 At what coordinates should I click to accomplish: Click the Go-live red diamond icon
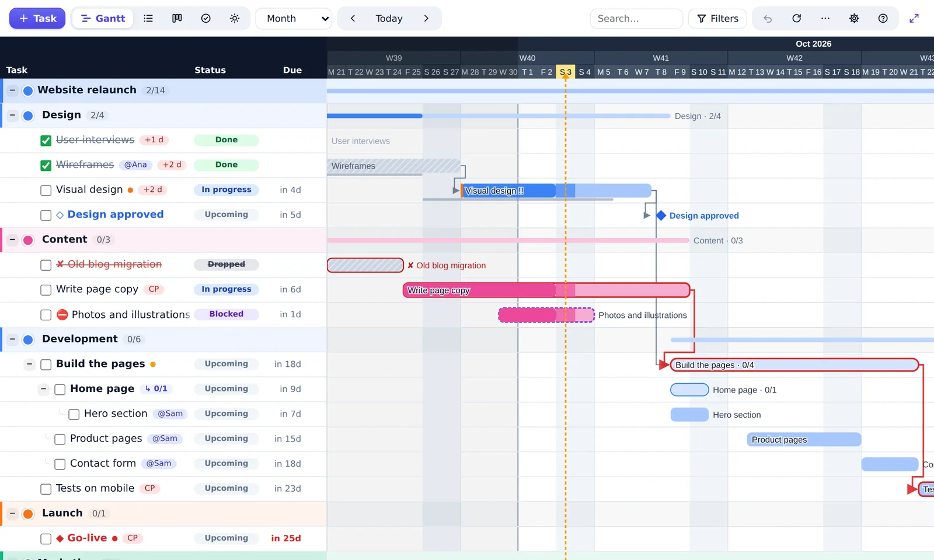pyautogui.click(x=60, y=538)
